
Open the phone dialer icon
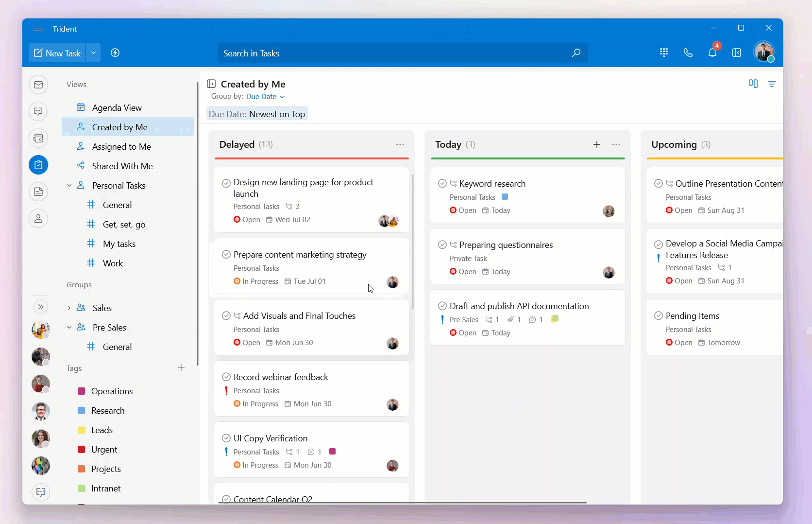click(688, 53)
